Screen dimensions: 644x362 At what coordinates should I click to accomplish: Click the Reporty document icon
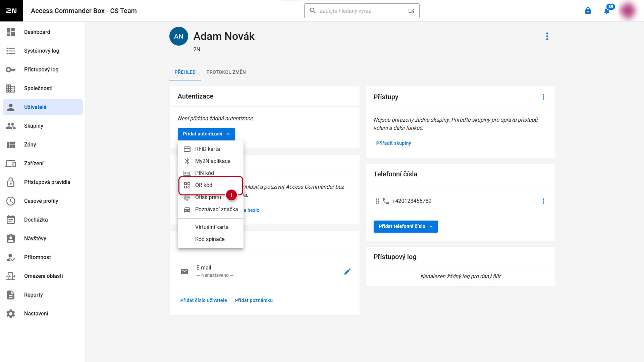pos(11,295)
